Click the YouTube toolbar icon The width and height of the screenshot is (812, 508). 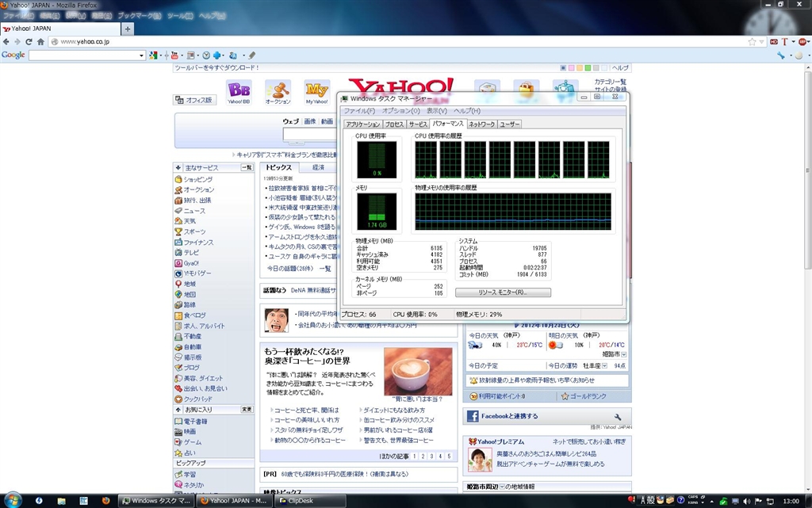174,55
